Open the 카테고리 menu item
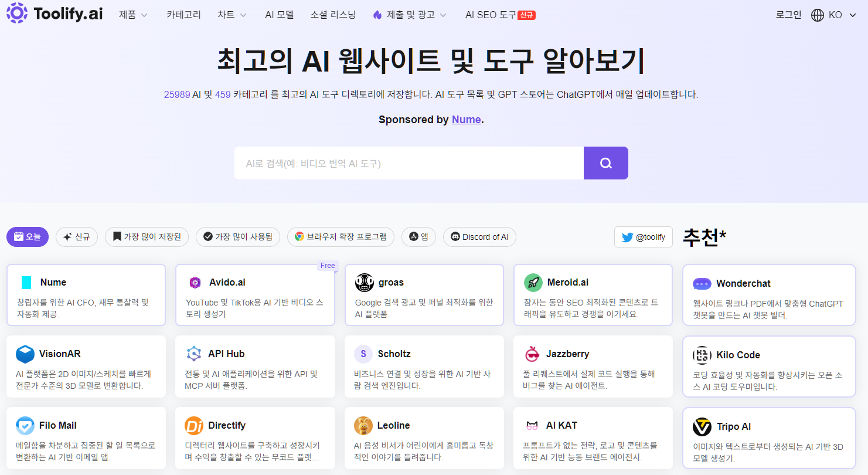 183,15
